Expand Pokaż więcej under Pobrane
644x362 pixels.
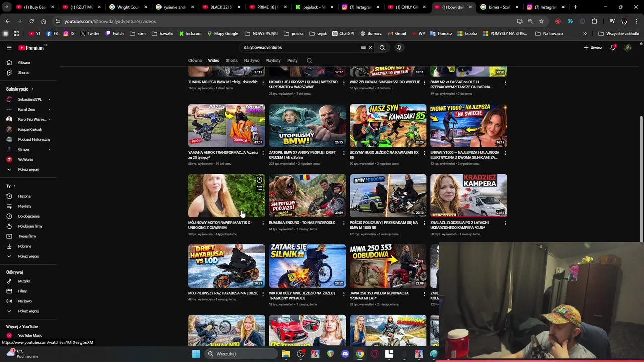tap(28, 256)
